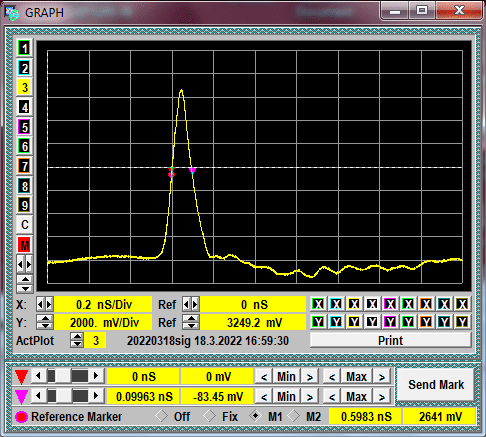
Task: Toggle first green Y autoscale box
Action: 318,322
